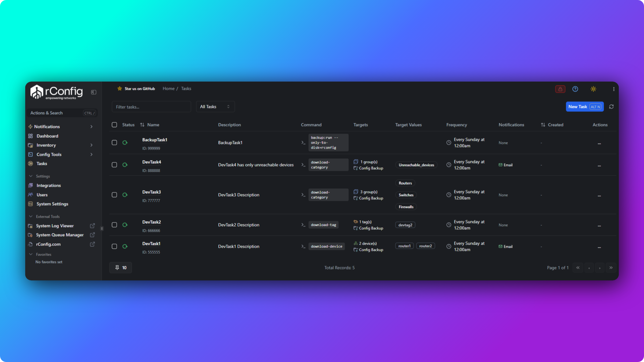644x362 pixels.
Task: Open Tasks in the sidebar
Action: tap(42, 164)
